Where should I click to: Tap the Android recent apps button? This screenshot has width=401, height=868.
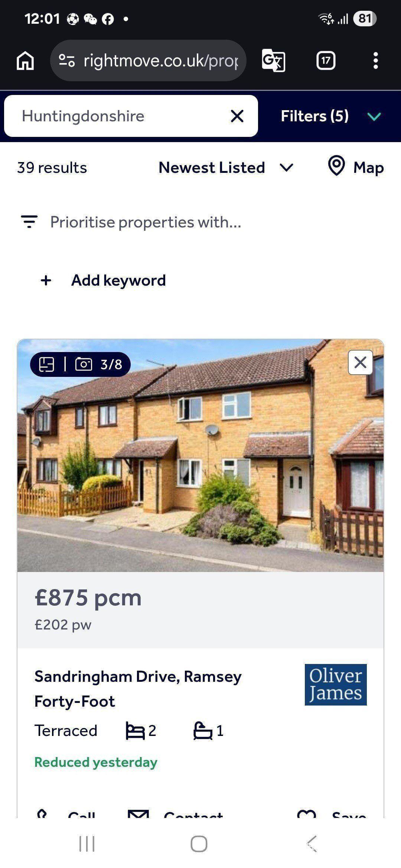coord(87,844)
